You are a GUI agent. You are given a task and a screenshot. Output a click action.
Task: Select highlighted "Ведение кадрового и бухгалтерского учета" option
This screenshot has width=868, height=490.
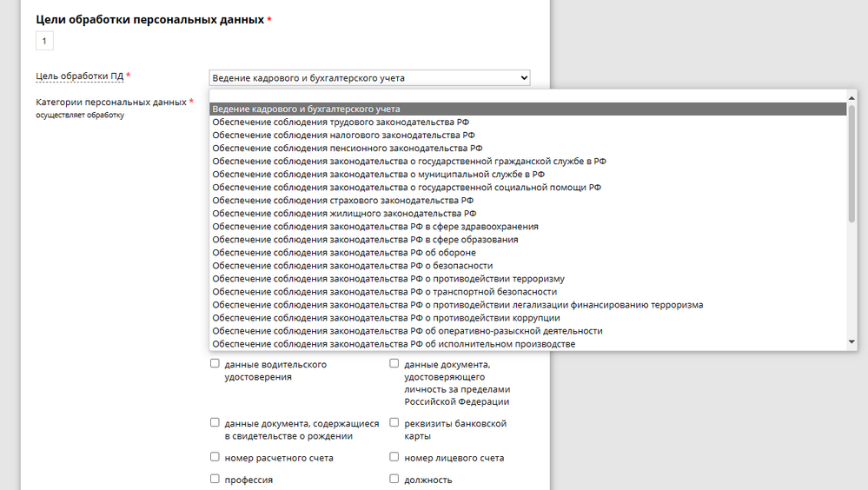(306, 109)
